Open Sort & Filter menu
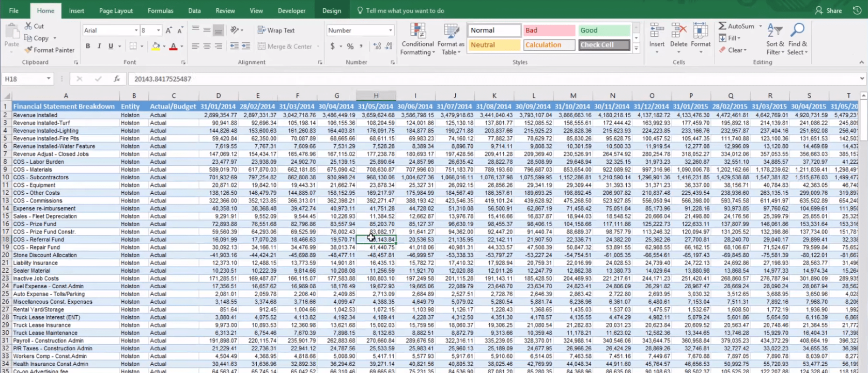This screenshot has height=373, width=868. click(774, 39)
